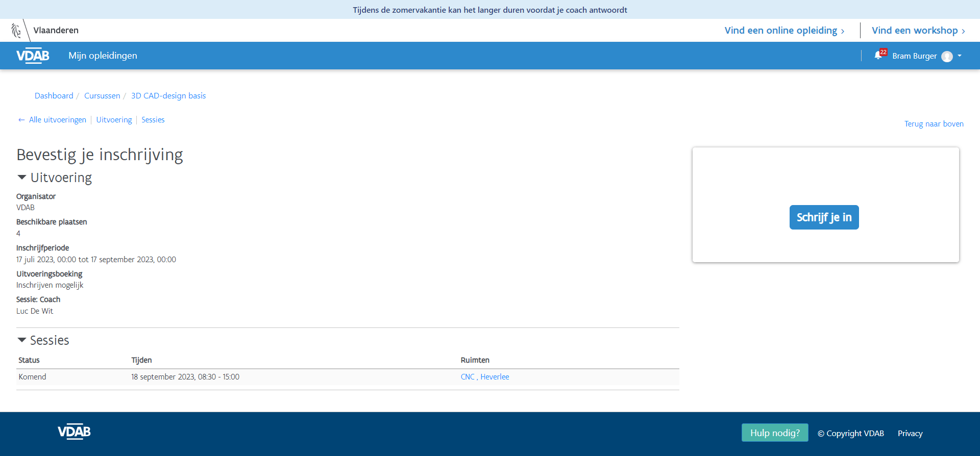Screen dimensions: 980x456
Task: Click the Vlaanderen lion logo
Action: [16, 31]
